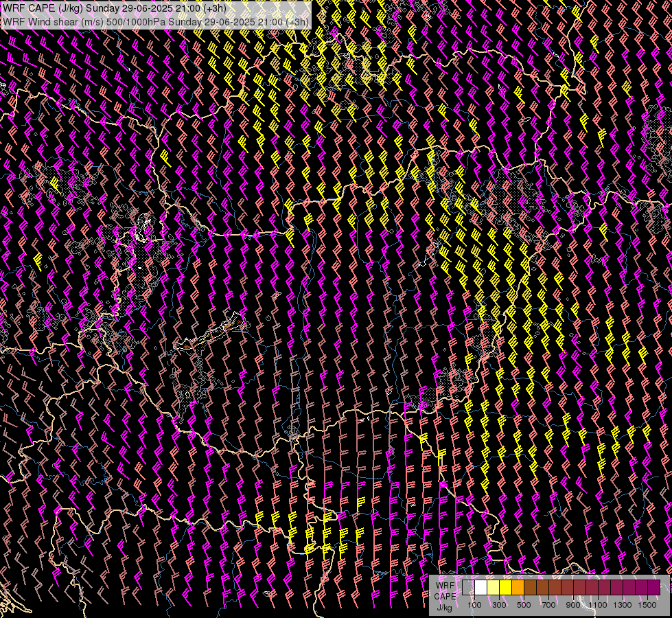
Task: Click the WRF CAPE title line
Action: tap(114, 8)
